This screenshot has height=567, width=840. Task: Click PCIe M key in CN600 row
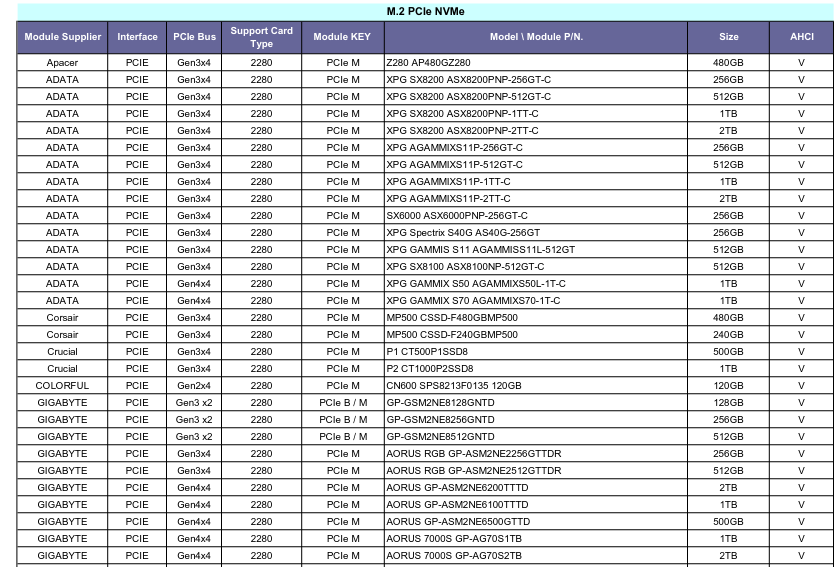[x=343, y=386]
